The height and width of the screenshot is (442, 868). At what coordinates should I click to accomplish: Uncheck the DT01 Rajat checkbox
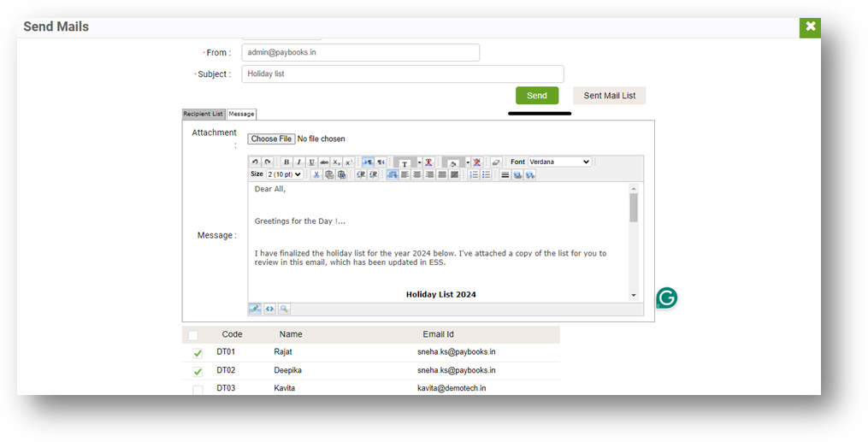click(x=198, y=353)
